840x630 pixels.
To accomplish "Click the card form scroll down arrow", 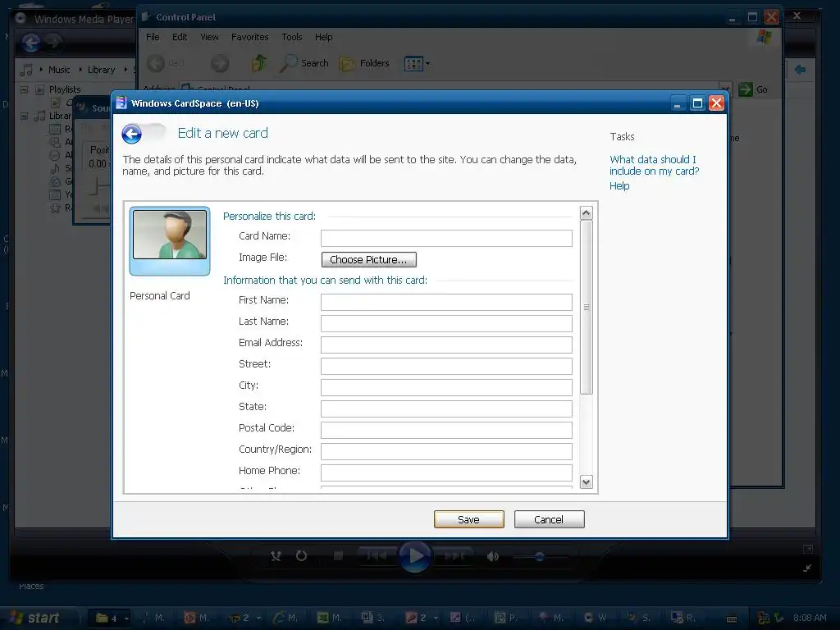I will 586,482.
